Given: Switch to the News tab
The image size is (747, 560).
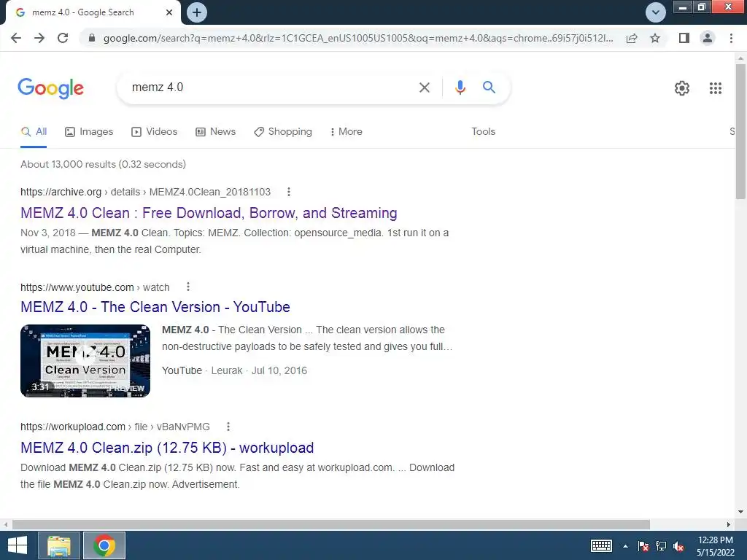Looking at the screenshot, I should tap(216, 132).
